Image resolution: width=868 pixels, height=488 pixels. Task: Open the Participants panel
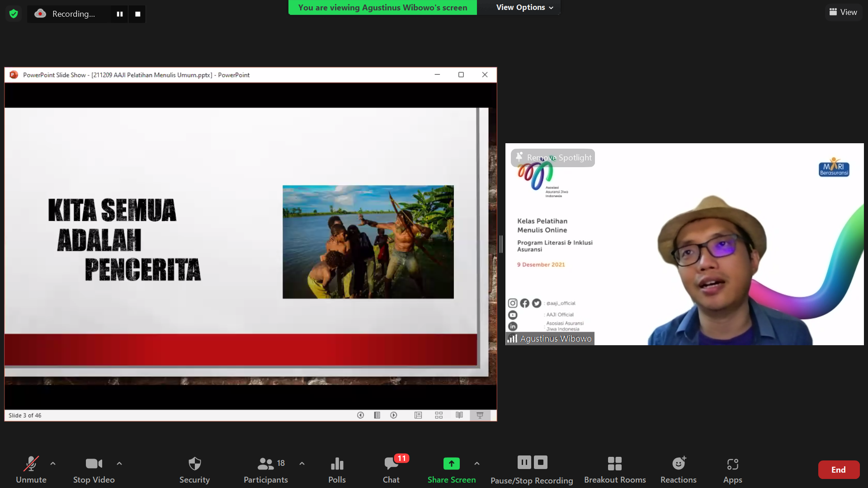pos(266,469)
